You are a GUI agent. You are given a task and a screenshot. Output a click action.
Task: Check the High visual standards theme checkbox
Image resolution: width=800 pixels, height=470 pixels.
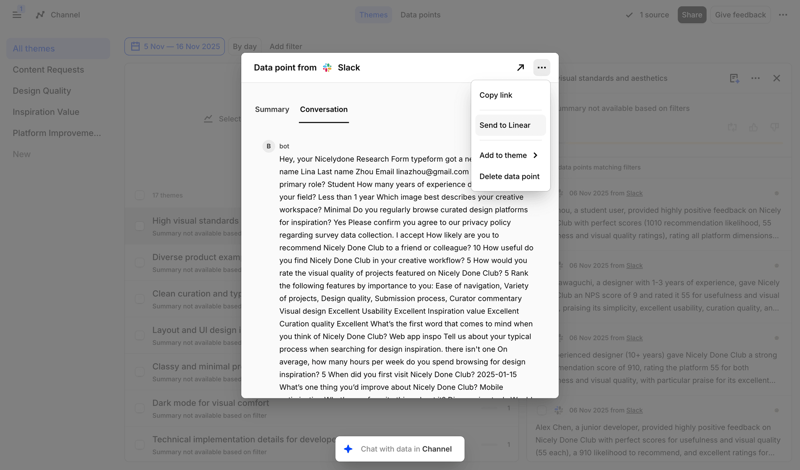click(140, 226)
